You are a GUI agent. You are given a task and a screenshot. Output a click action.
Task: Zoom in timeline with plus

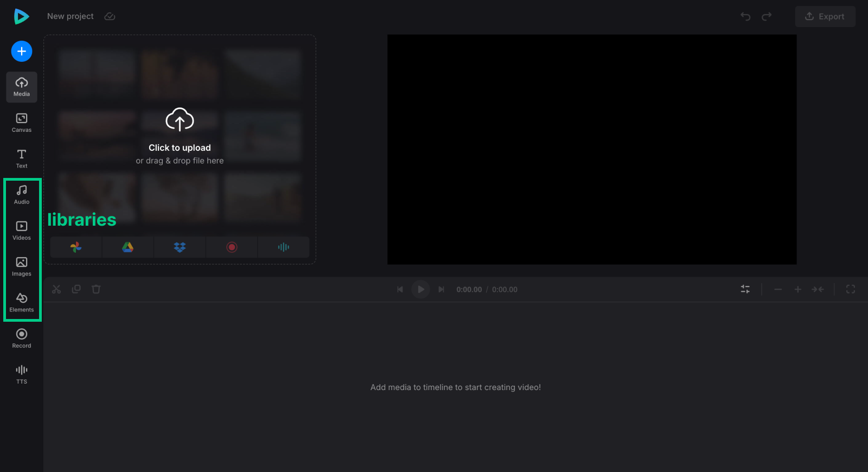(798, 289)
